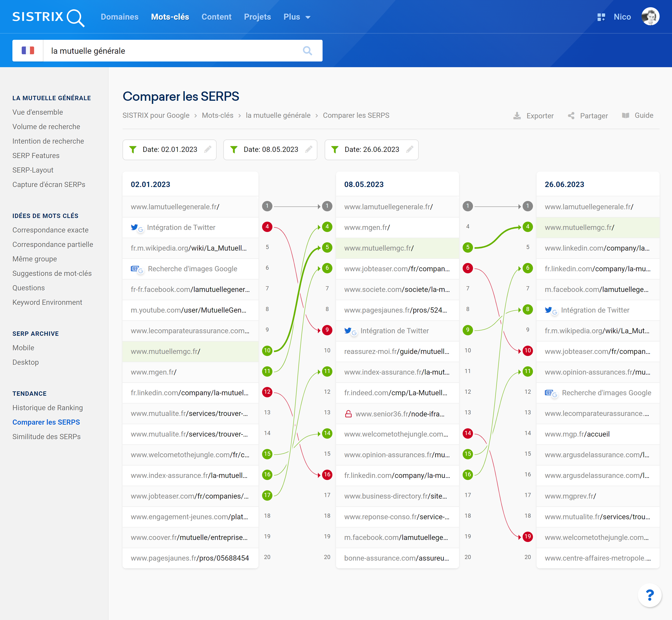Select Desktop under SERP Archive
672x620 pixels.
click(26, 362)
